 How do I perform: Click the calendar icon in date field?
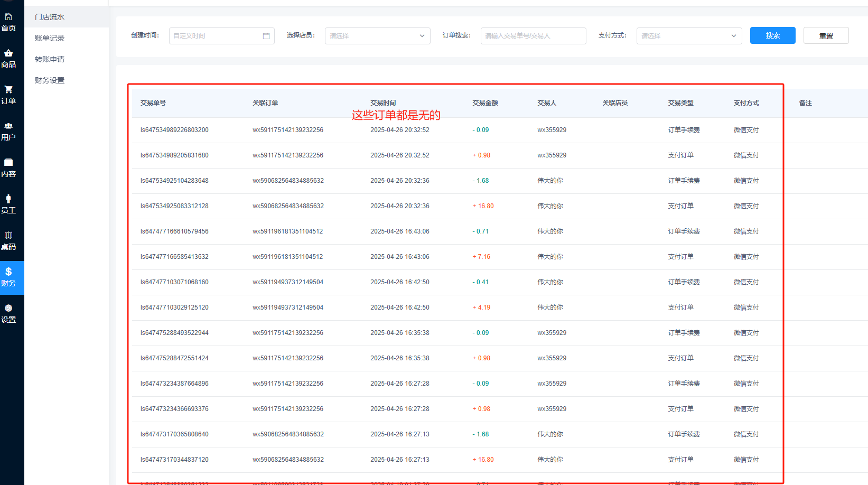pyautogui.click(x=266, y=36)
